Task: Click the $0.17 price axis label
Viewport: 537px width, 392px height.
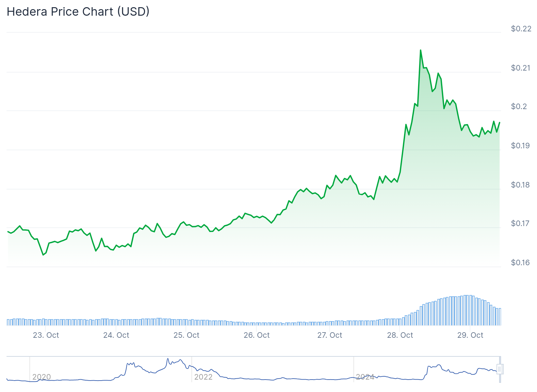Action: pyautogui.click(x=521, y=223)
